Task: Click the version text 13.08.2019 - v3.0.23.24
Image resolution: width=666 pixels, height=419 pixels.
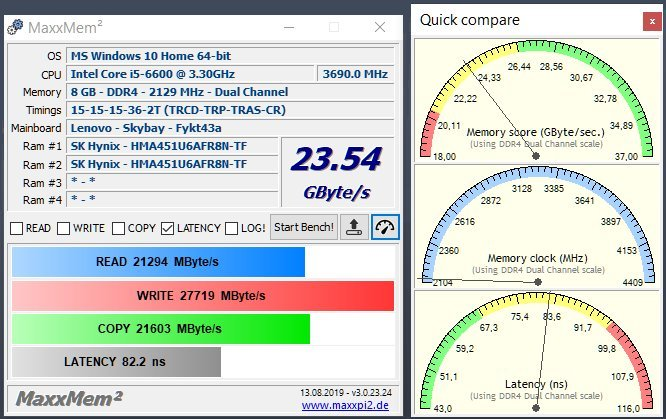Action: [346, 392]
